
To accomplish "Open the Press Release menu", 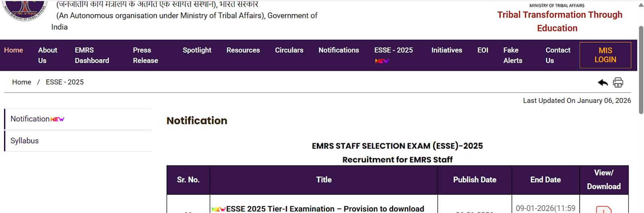I will pos(145,55).
